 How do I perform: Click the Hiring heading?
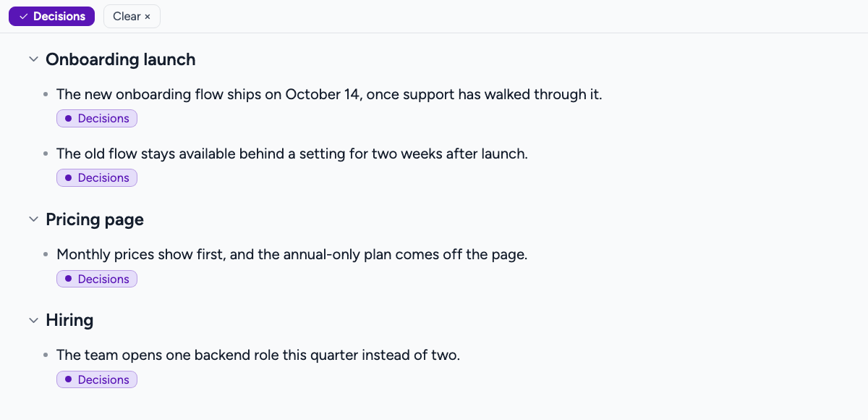[x=69, y=320]
